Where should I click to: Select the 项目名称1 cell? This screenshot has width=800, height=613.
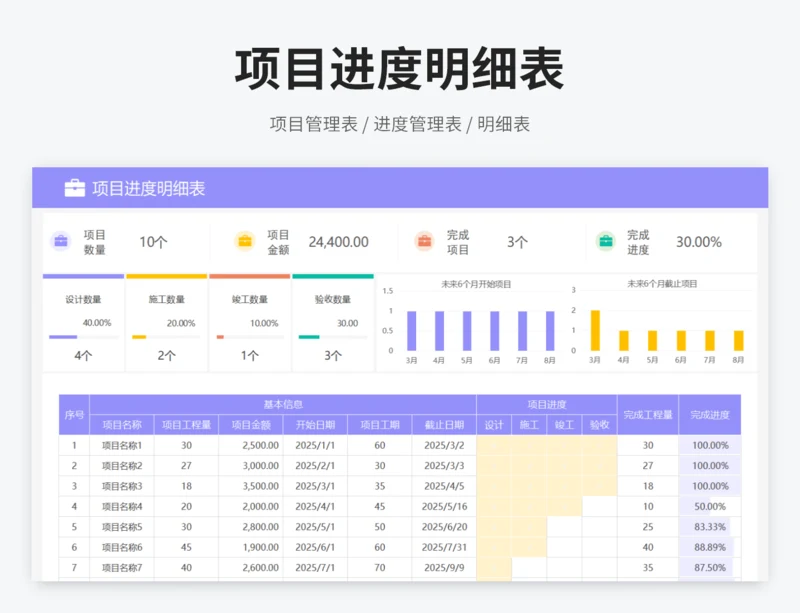[x=121, y=445]
